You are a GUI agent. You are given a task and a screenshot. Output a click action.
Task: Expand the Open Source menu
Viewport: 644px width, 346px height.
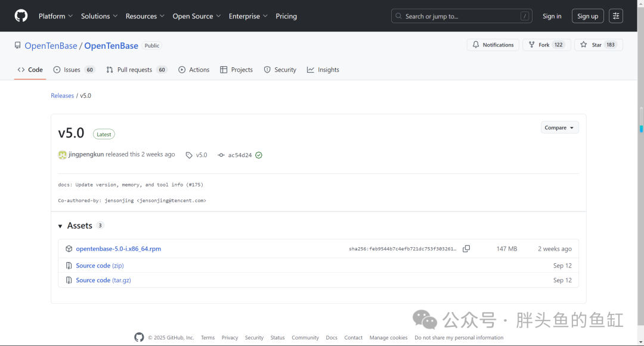click(x=197, y=16)
